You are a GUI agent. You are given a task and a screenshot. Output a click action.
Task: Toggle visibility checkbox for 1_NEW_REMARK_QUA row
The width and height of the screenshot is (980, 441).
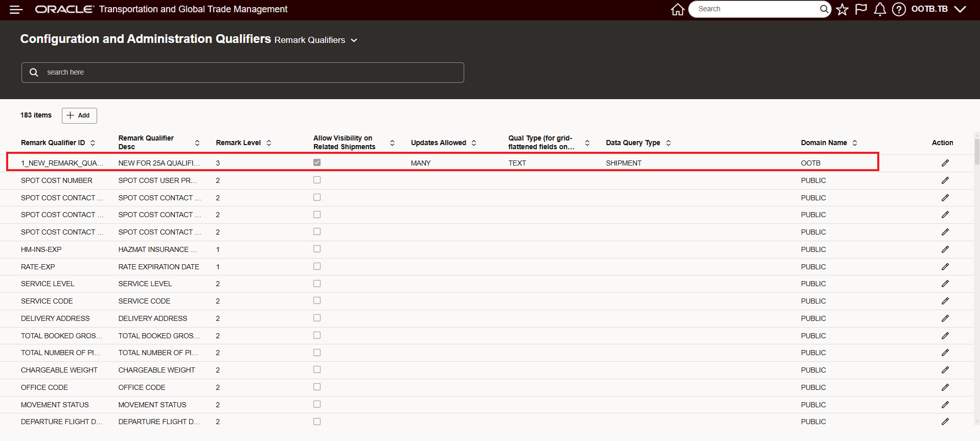[x=317, y=163]
